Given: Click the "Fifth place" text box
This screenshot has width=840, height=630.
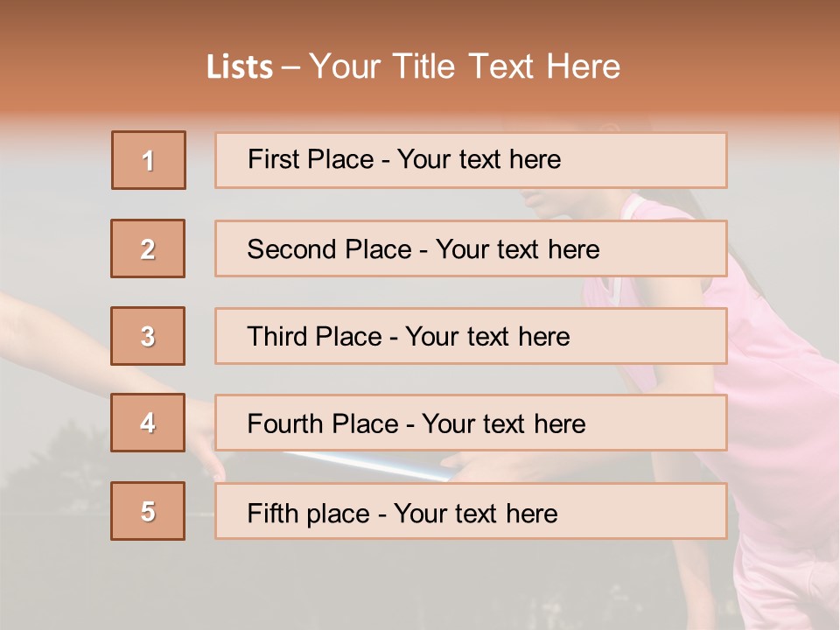Looking at the screenshot, I should click(471, 511).
